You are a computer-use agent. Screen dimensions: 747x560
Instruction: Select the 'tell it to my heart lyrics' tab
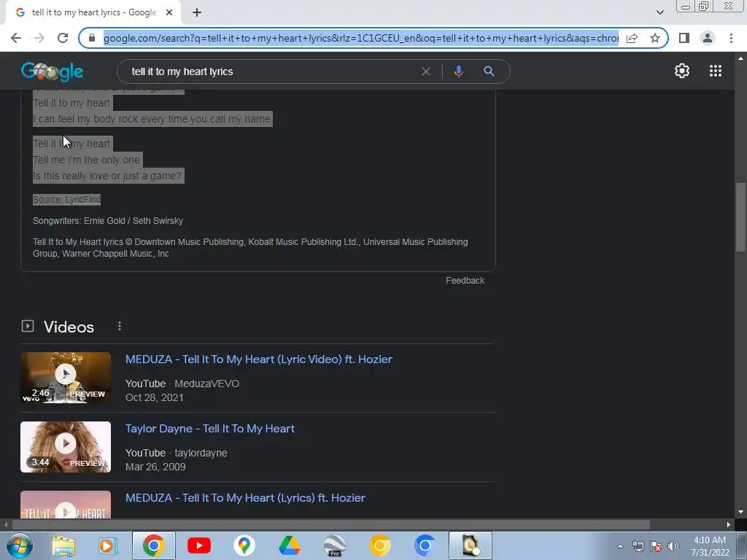(x=93, y=13)
